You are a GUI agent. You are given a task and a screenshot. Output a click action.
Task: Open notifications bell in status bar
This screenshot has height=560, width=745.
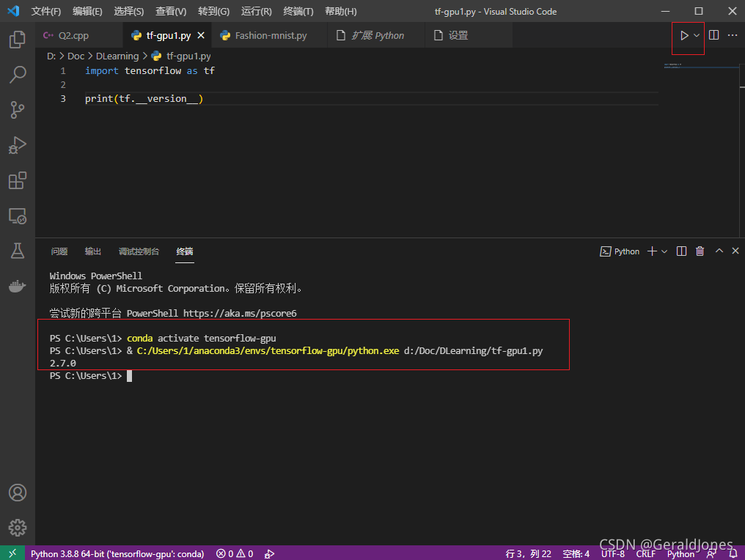point(733,554)
